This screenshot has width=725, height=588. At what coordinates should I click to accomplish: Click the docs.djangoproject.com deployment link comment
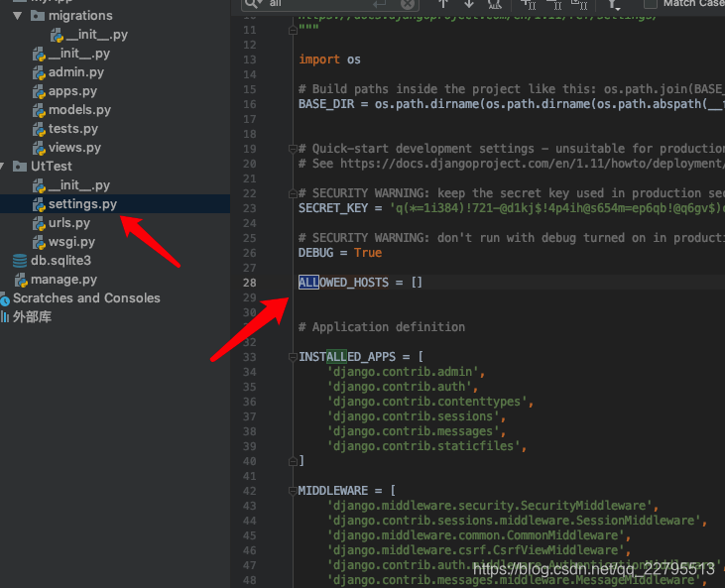[512, 164]
